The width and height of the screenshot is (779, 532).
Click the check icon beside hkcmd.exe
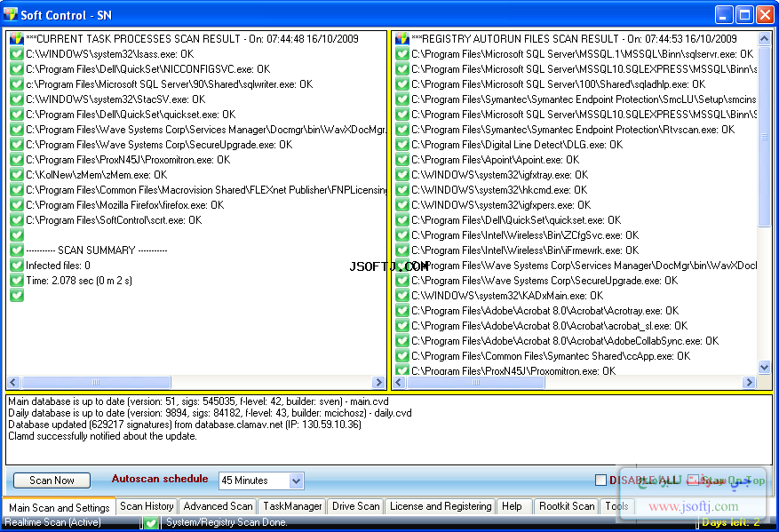coord(401,190)
